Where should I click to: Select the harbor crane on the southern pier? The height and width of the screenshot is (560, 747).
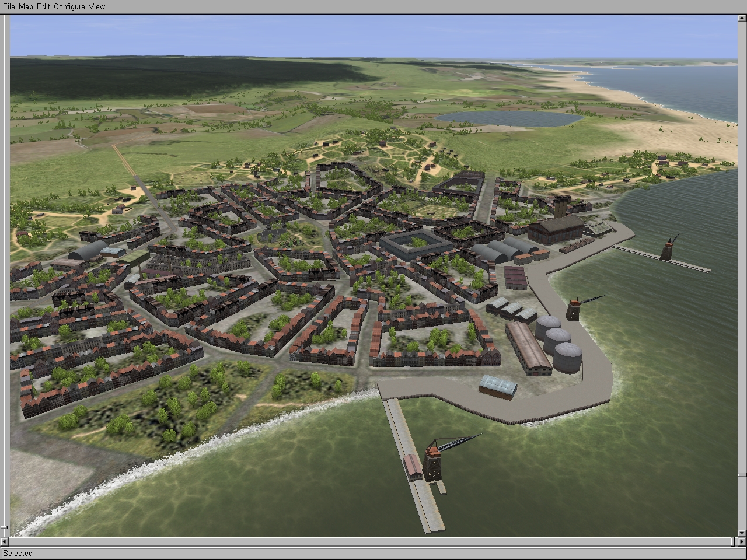[434, 464]
